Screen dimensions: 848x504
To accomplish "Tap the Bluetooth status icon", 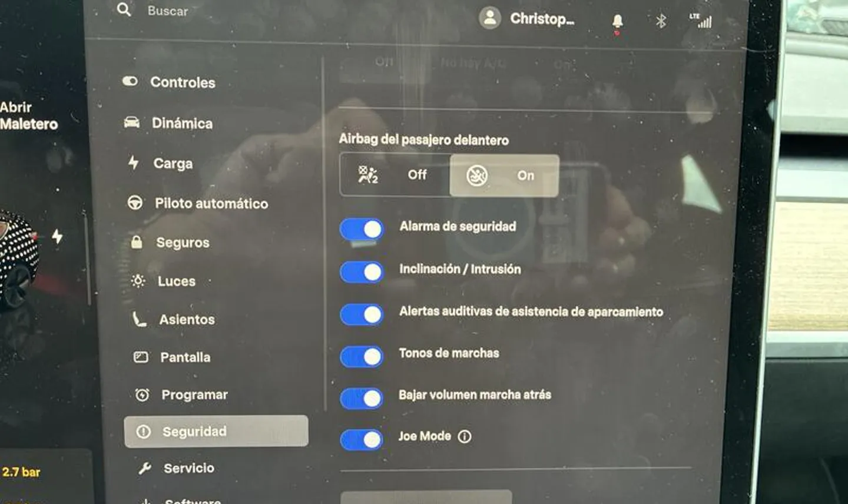I will point(661,21).
